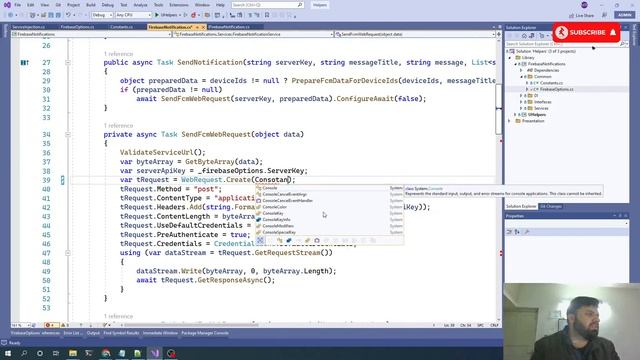
Task: Open the Immediate Window tab
Action: [160, 333]
